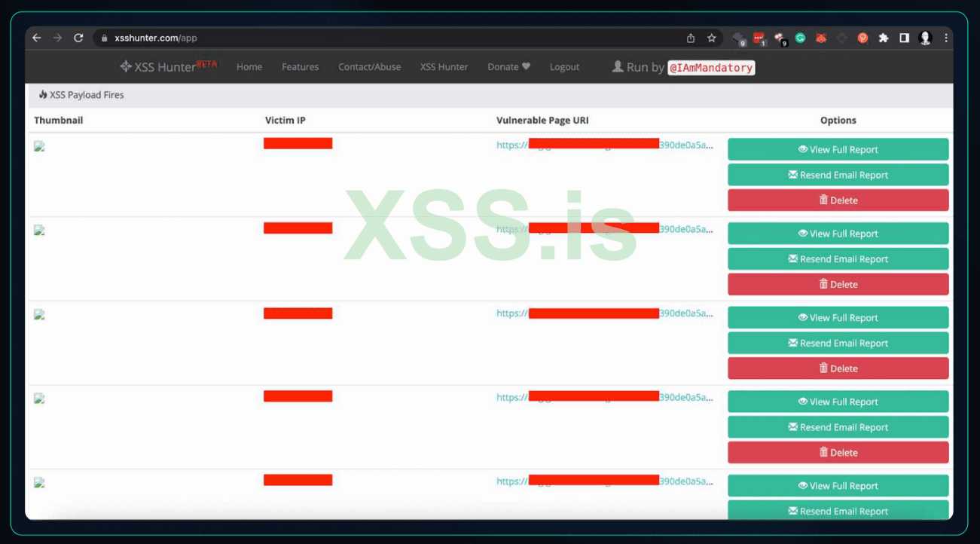The image size is (980, 544).
Task: Open the third row's broken thumbnail image
Action: pyautogui.click(x=39, y=314)
